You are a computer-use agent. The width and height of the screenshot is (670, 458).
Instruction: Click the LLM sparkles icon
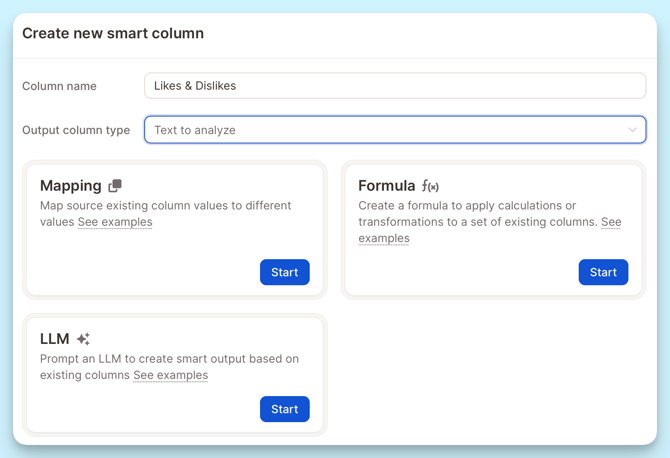(x=83, y=339)
